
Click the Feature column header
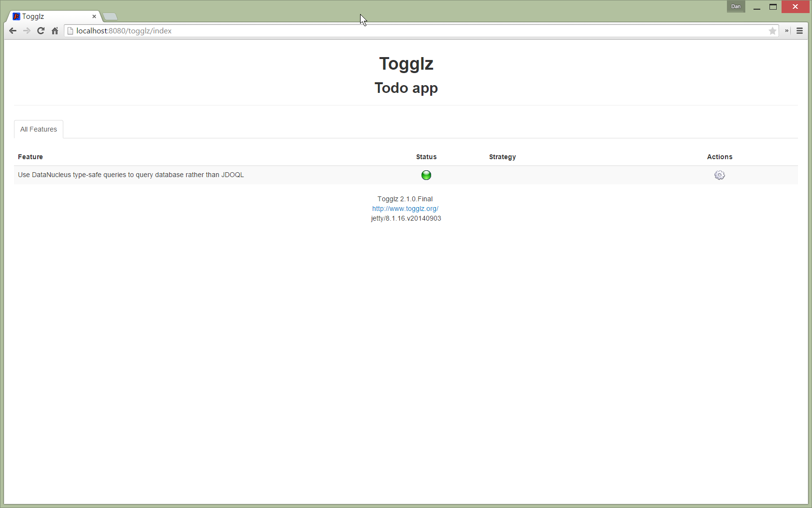coord(30,157)
